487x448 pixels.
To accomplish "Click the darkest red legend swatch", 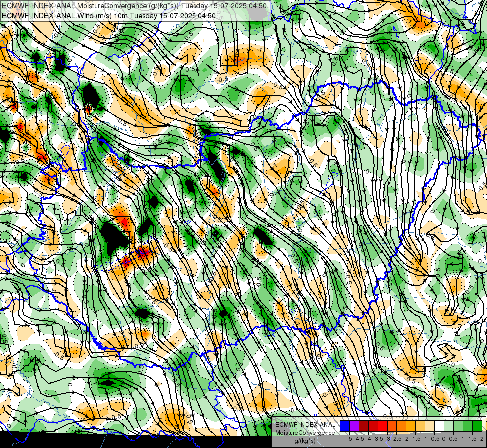I will [x=364, y=426].
